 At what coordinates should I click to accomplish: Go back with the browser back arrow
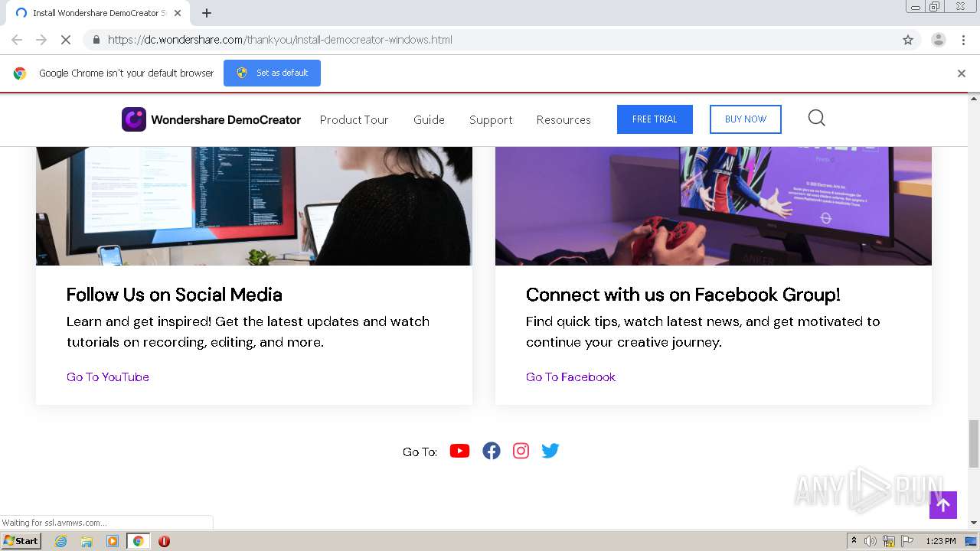[17, 40]
